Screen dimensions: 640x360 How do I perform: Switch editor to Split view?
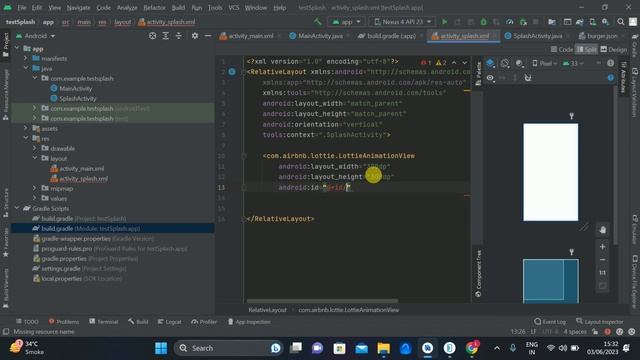click(x=586, y=49)
